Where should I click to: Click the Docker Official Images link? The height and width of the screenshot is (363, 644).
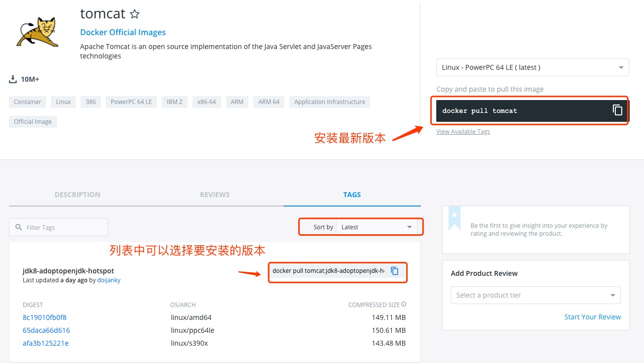(x=123, y=32)
